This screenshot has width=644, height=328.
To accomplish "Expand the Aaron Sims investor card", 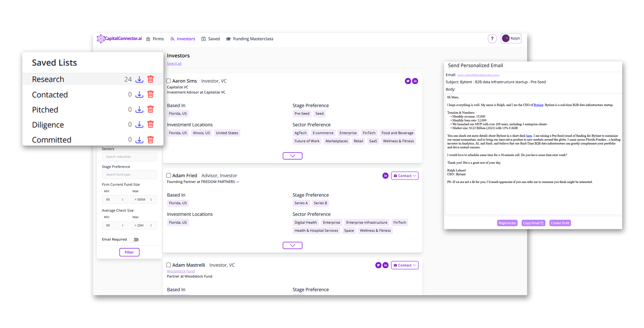I will [x=293, y=156].
